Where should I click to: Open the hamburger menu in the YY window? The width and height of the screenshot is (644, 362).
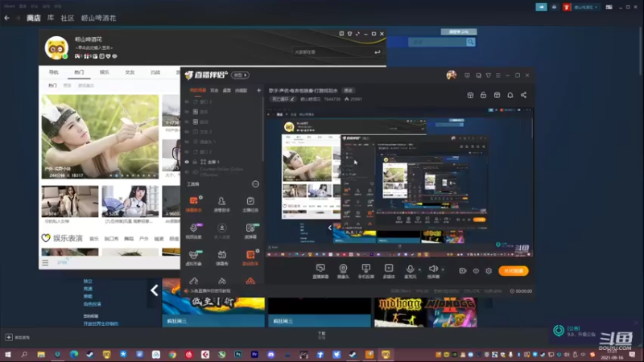click(45, 262)
